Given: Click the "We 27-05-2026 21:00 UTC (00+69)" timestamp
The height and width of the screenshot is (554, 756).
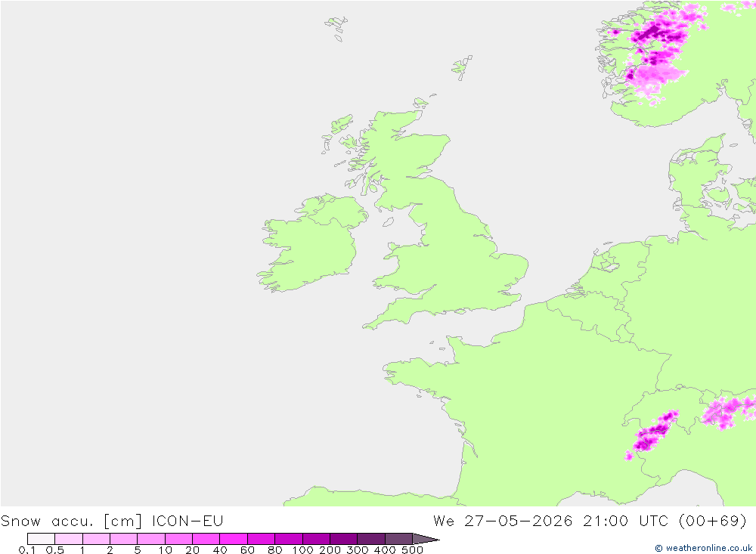Looking at the screenshot, I should [x=590, y=522].
